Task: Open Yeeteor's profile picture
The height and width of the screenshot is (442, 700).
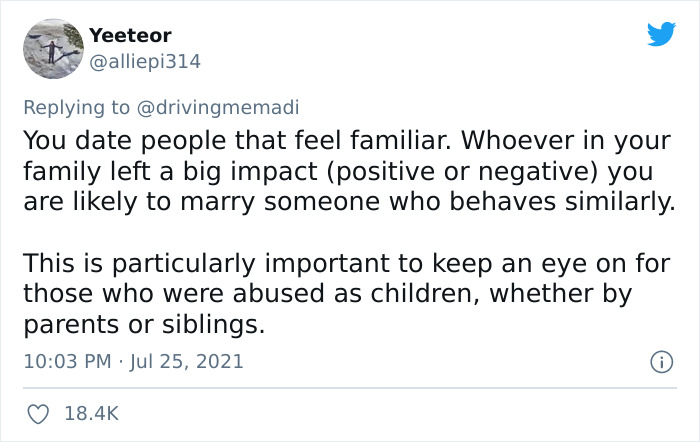Action: tap(50, 48)
